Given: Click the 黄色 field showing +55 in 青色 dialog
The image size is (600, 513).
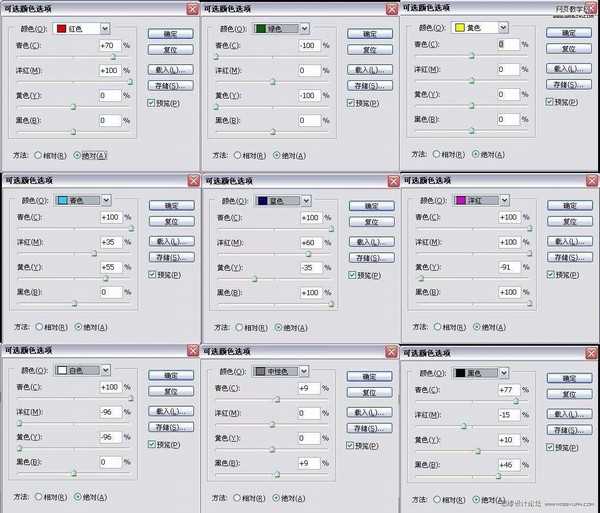Looking at the screenshot, I should pos(111,267).
